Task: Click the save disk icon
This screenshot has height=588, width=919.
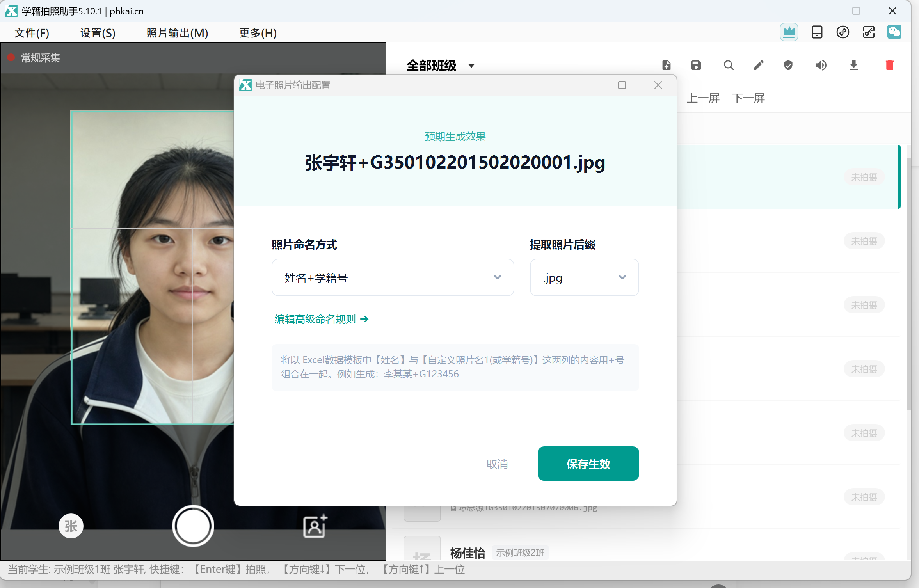Action: pos(696,65)
